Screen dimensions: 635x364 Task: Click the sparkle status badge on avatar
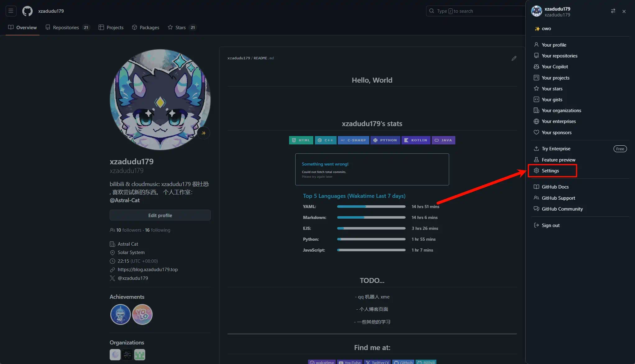(204, 133)
